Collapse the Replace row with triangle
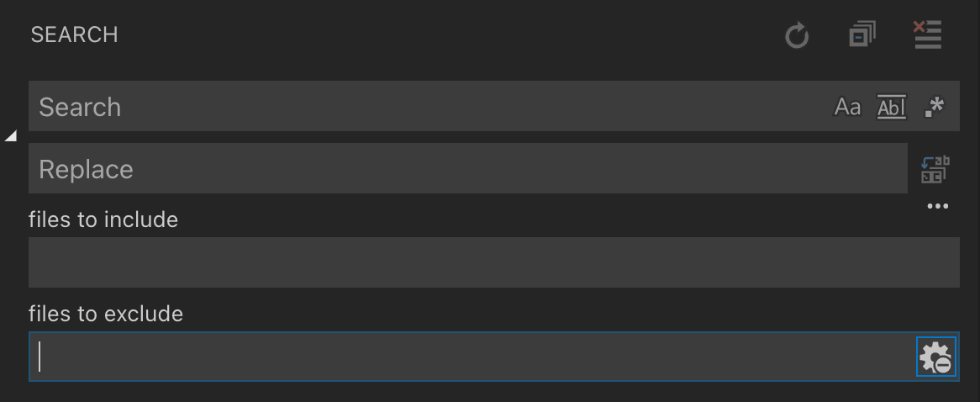Image resolution: width=980 pixels, height=402 pixels. click(11, 136)
